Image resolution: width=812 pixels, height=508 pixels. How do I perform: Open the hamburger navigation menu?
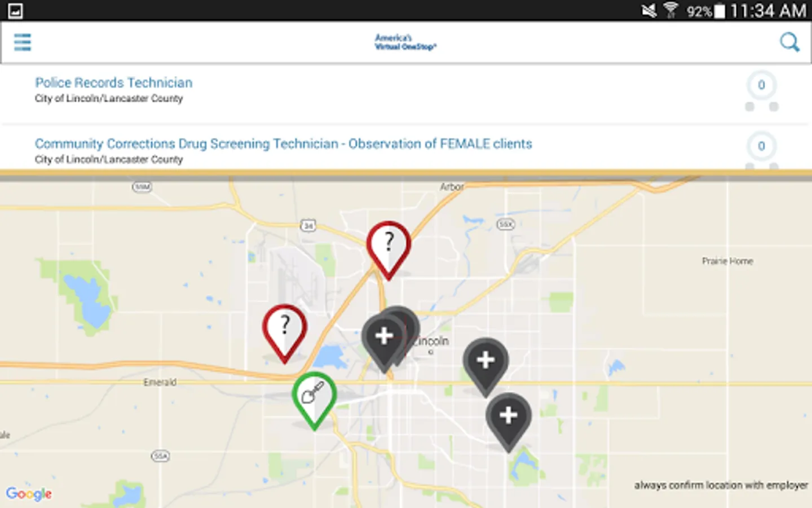coord(23,42)
